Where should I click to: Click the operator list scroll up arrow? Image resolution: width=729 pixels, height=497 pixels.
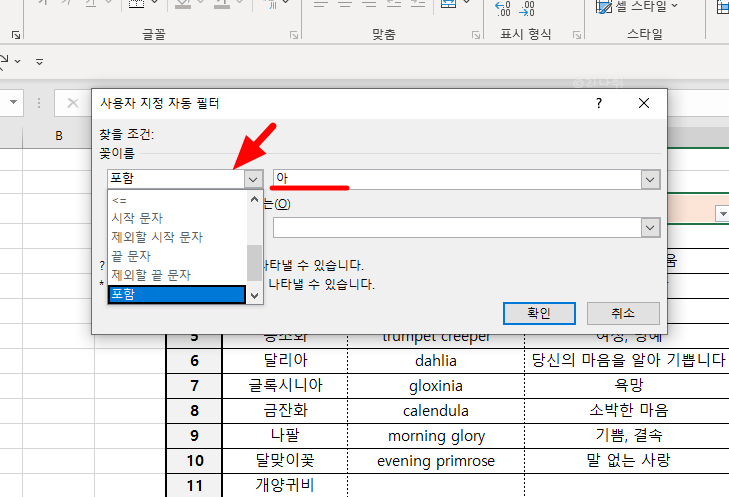click(x=254, y=199)
